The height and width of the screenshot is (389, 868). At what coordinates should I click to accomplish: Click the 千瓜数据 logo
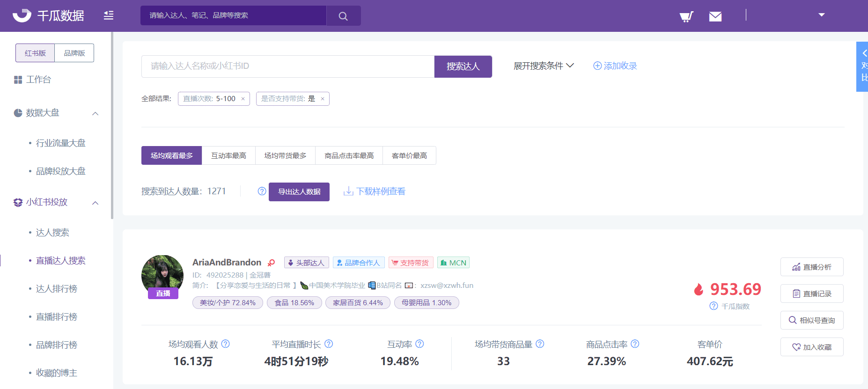[x=48, y=15]
